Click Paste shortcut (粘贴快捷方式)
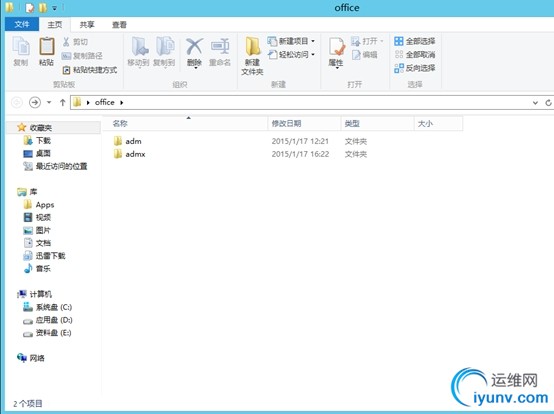 (90, 70)
